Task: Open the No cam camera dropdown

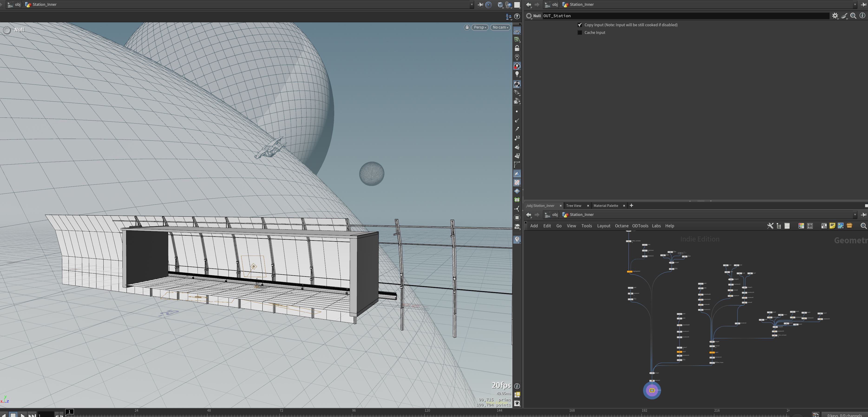Action: pyautogui.click(x=500, y=27)
